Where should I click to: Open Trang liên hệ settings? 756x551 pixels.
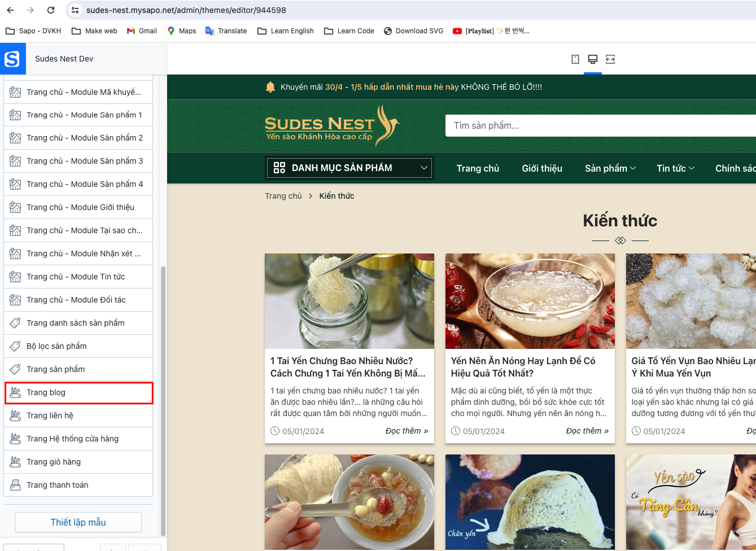tap(78, 416)
